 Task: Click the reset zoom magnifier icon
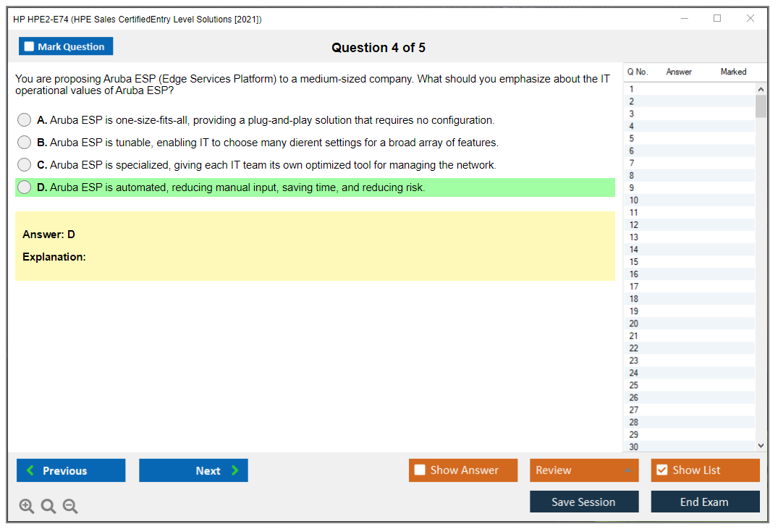[48, 507]
